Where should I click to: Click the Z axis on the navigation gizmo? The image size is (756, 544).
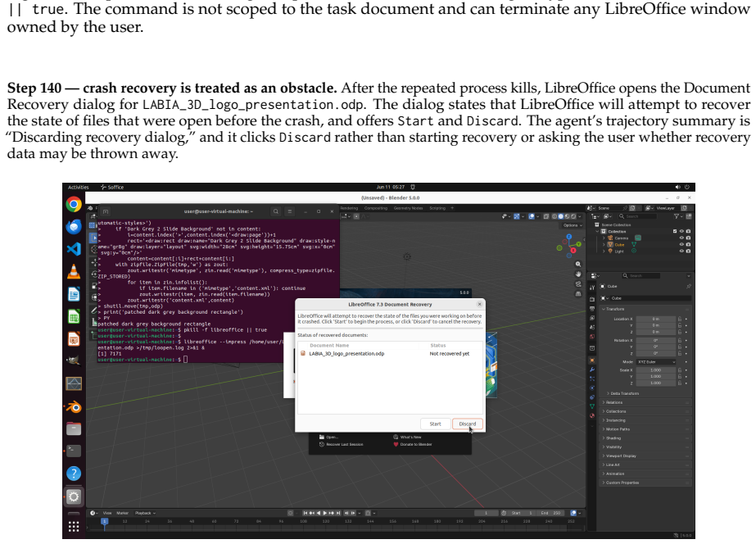point(569,237)
